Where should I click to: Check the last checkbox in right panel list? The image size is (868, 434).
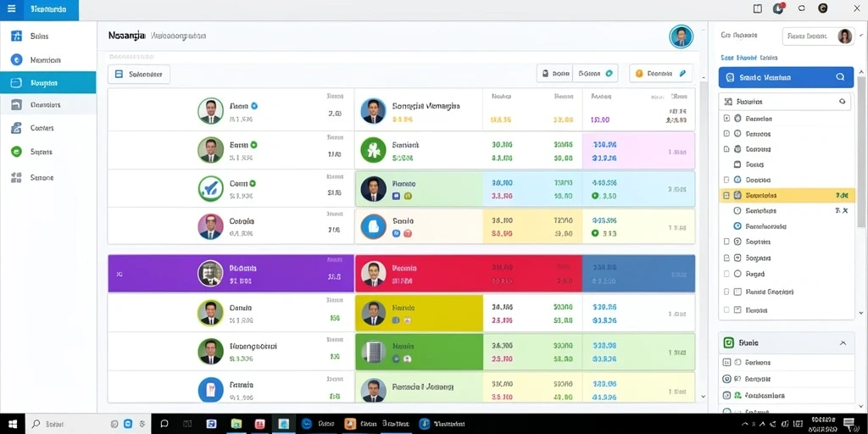coord(726,310)
